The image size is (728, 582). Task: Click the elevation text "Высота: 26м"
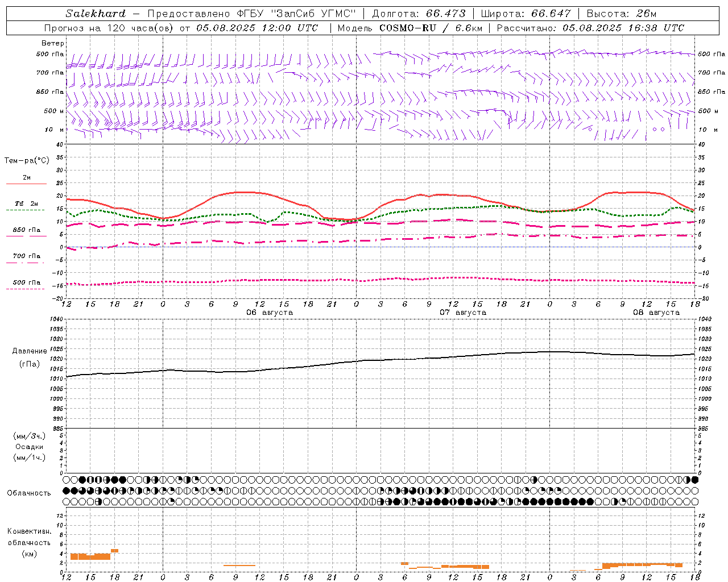click(x=621, y=13)
